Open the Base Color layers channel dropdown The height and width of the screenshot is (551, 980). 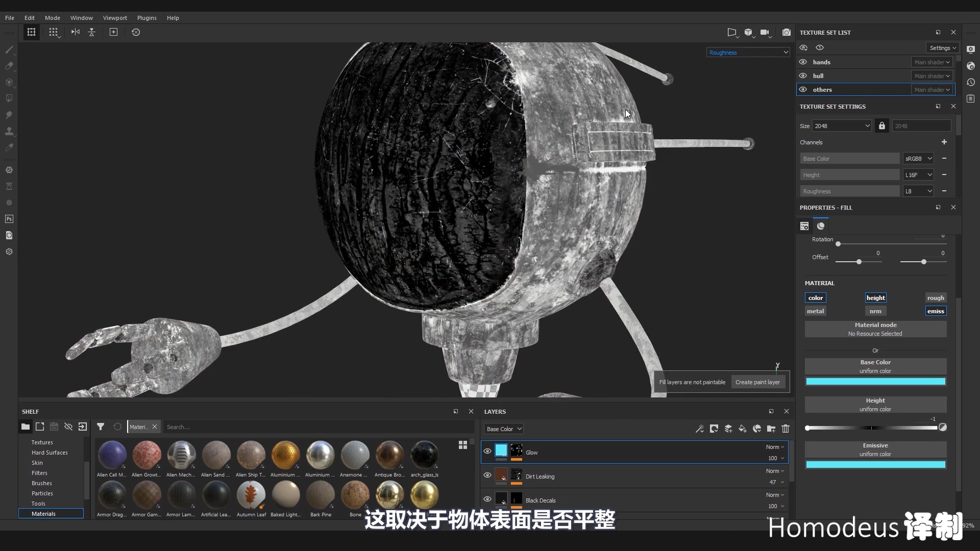[504, 429]
